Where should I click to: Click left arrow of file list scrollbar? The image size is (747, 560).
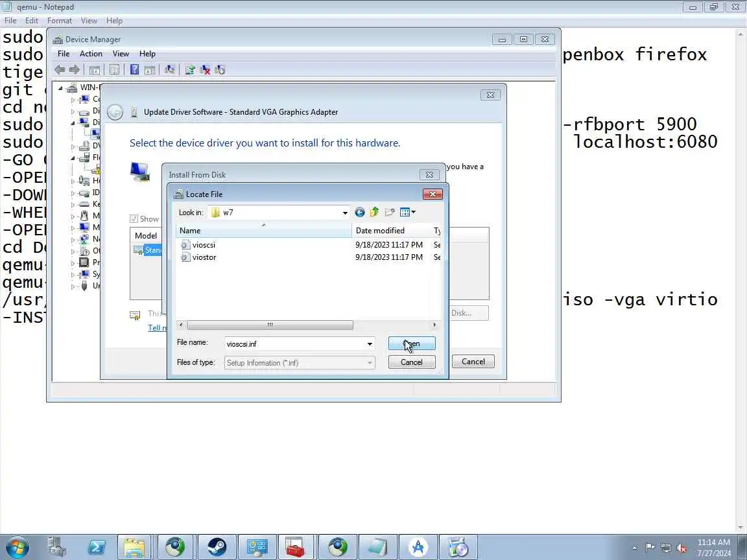click(x=180, y=325)
